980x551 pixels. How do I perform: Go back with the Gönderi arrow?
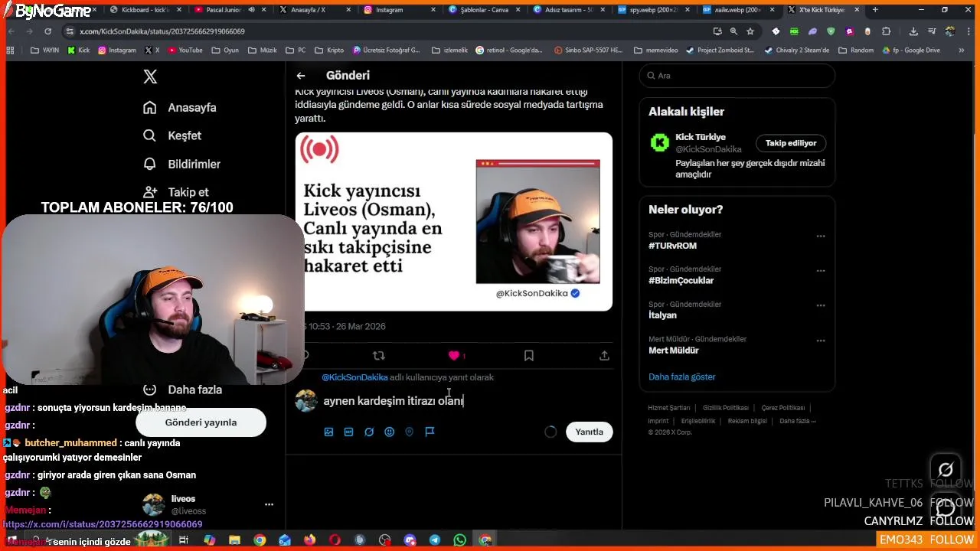(x=301, y=76)
